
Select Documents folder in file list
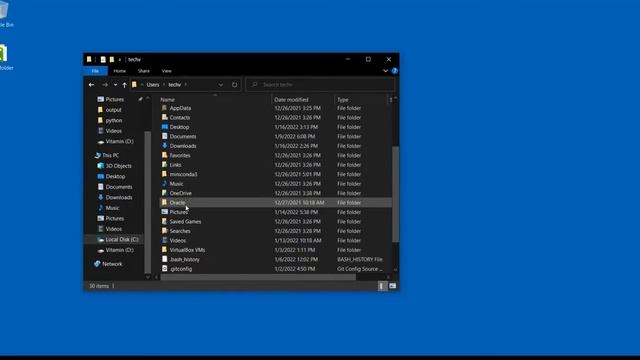click(183, 136)
